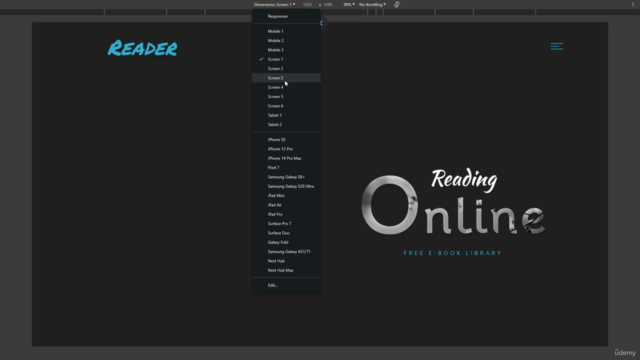Select Screen 6 from the device list
The width and height of the screenshot is (640, 360).
click(x=286, y=106)
